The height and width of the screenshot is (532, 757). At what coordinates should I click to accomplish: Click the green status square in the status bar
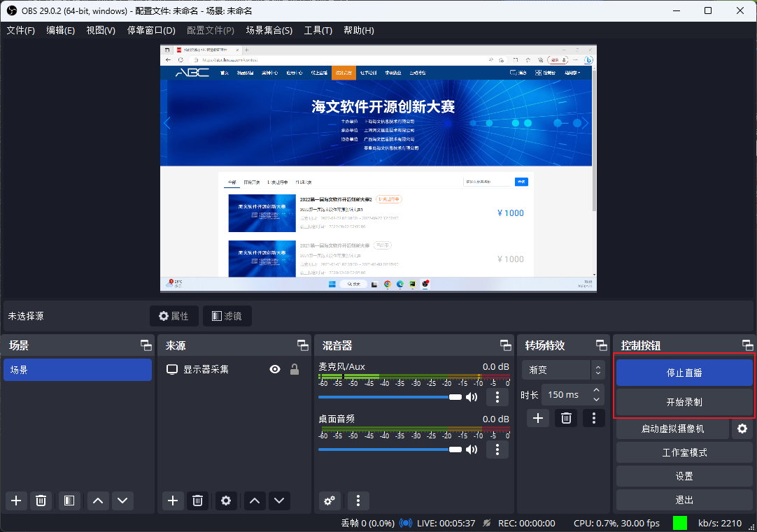coord(680,524)
